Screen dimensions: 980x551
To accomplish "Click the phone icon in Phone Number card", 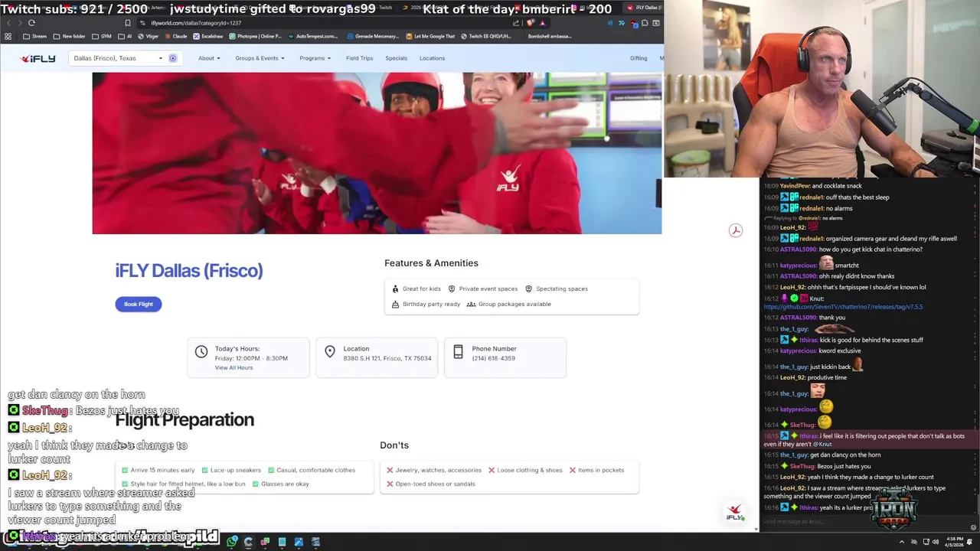I will tap(458, 352).
